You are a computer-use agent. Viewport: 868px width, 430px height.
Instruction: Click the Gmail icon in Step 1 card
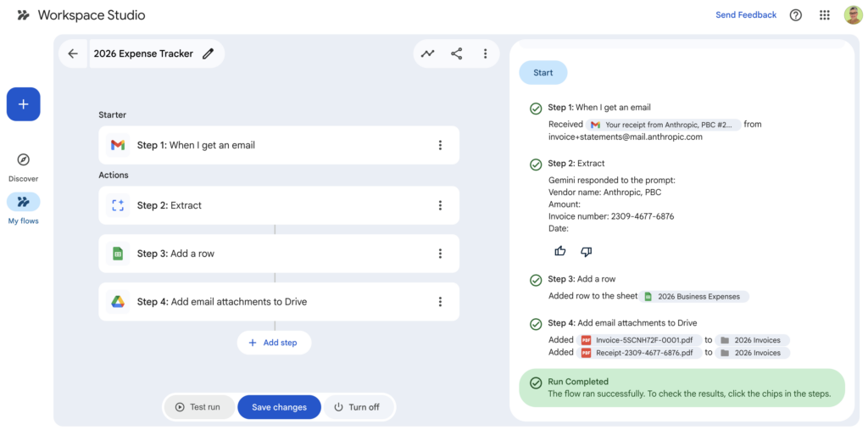coord(117,145)
